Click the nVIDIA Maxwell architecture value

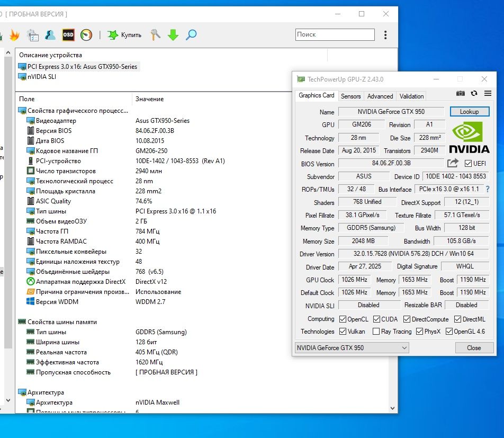(157, 403)
